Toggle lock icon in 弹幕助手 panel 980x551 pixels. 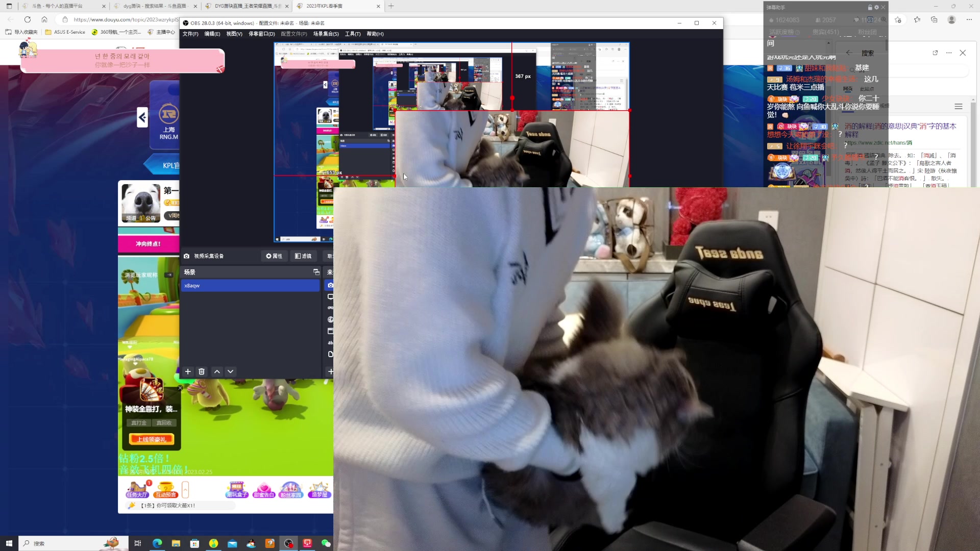[x=870, y=7]
